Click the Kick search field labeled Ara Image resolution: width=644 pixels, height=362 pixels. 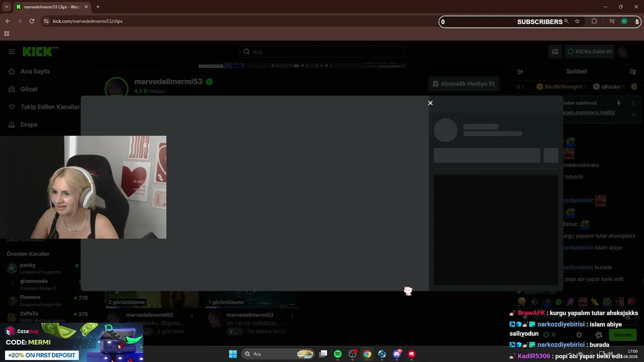[x=322, y=52]
